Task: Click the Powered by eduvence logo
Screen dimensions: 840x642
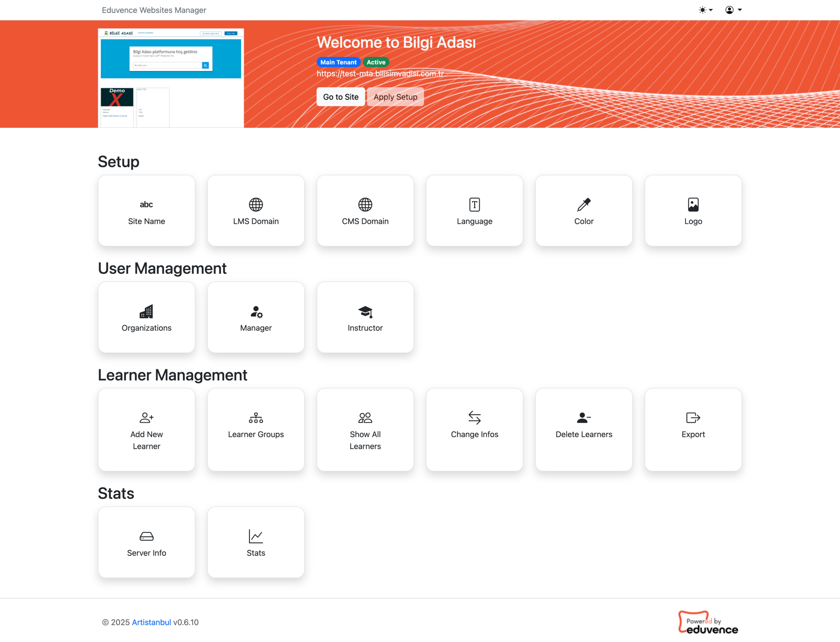Action: pyautogui.click(x=708, y=622)
